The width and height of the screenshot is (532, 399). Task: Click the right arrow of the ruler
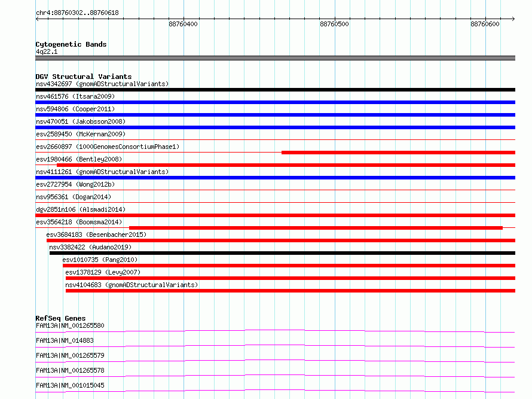pyautogui.click(x=513, y=19)
